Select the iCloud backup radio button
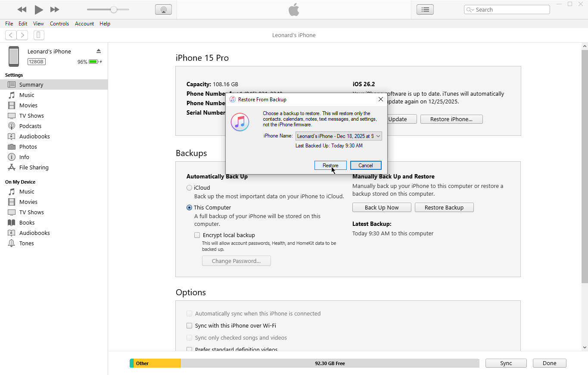Image resolution: width=588 pixels, height=375 pixels. 189,188
